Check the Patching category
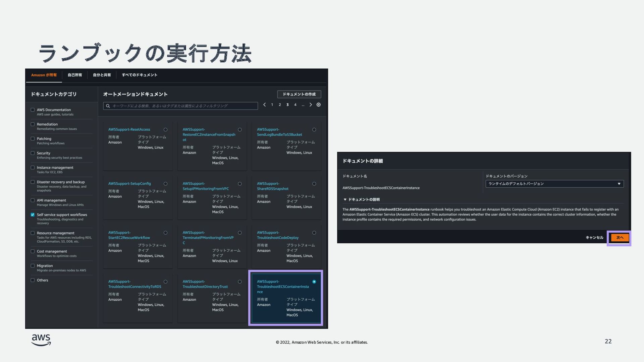Screen dimensions: 644x362 [33, 139]
